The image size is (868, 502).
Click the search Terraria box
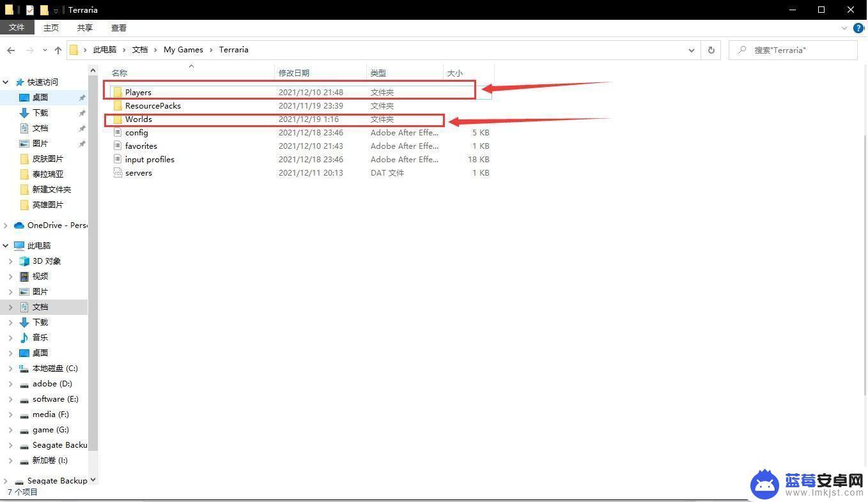tap(793, 50)
